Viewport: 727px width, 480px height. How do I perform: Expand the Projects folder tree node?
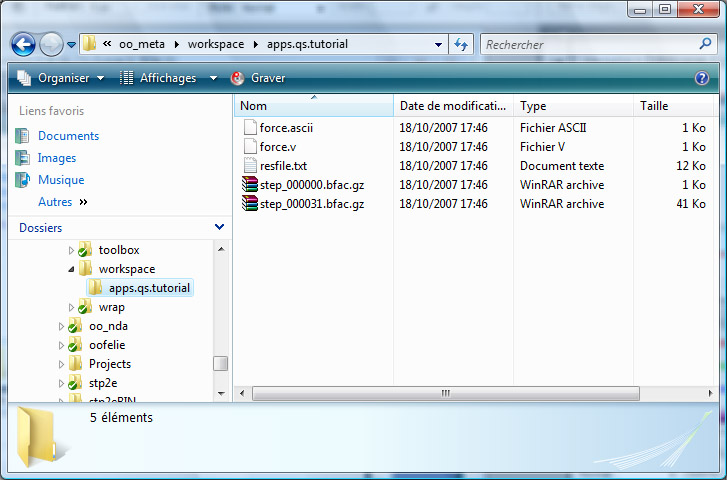61,365
